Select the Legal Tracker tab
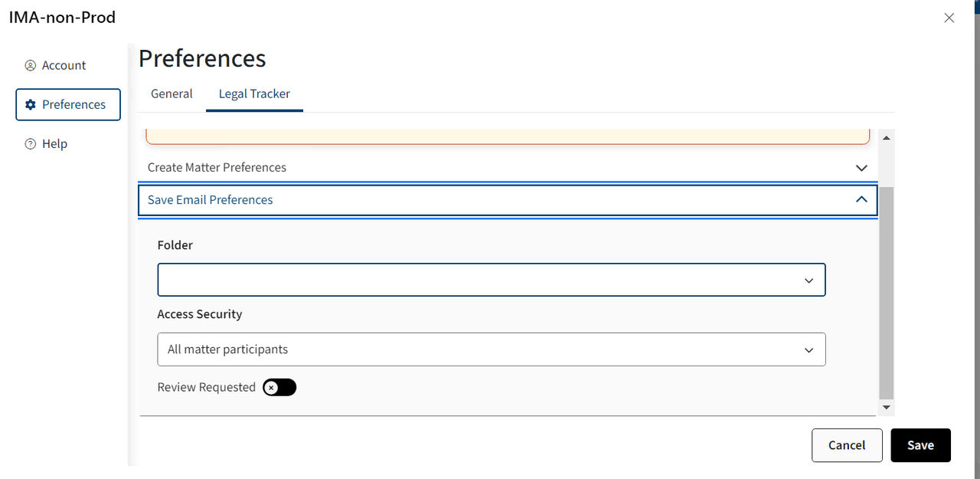The width and height of the screenshot is (980, 479). coord(254,94)
